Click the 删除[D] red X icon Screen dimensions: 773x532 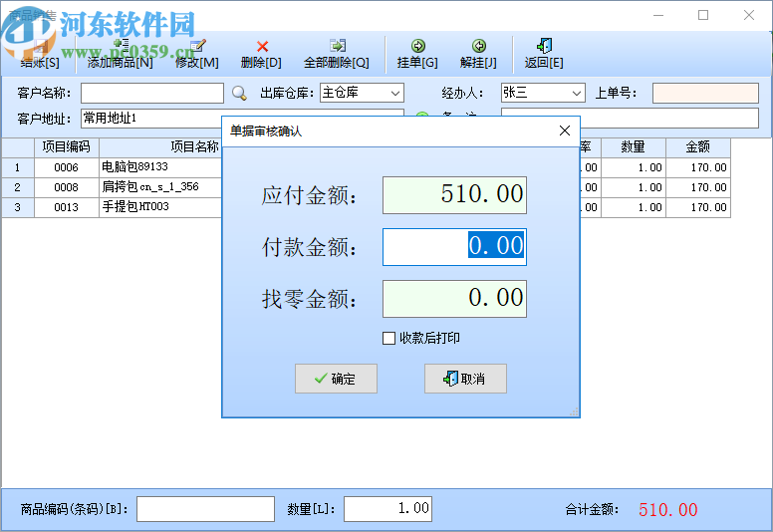[262, 47]
